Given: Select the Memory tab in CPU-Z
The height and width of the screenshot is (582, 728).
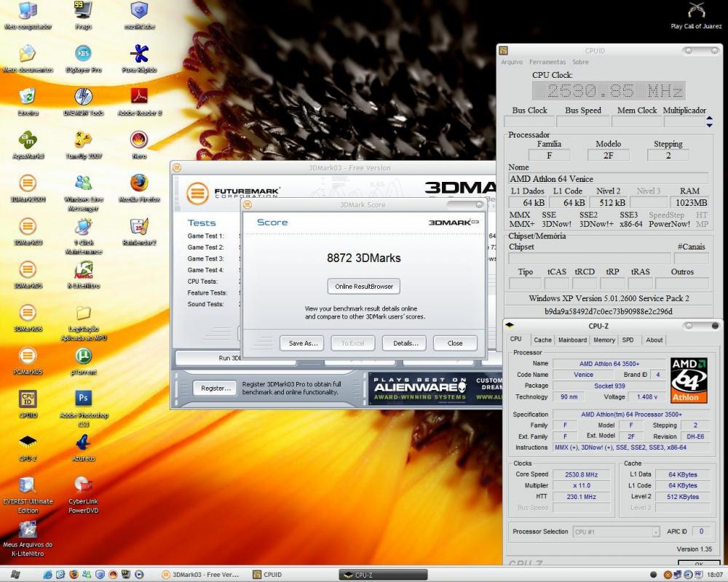Looking at the screenshot, I should click(604, 340).
